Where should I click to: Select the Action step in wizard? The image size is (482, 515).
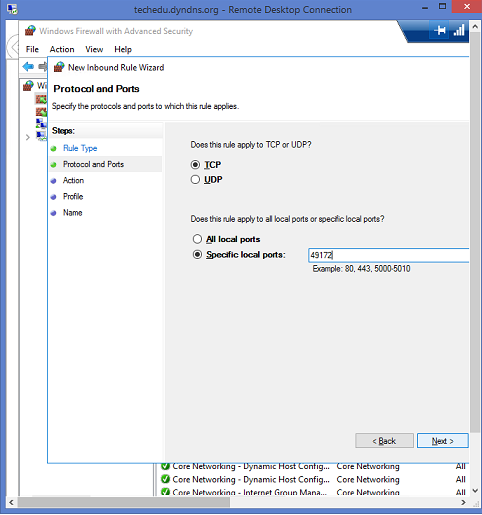[x=73, y=180]
